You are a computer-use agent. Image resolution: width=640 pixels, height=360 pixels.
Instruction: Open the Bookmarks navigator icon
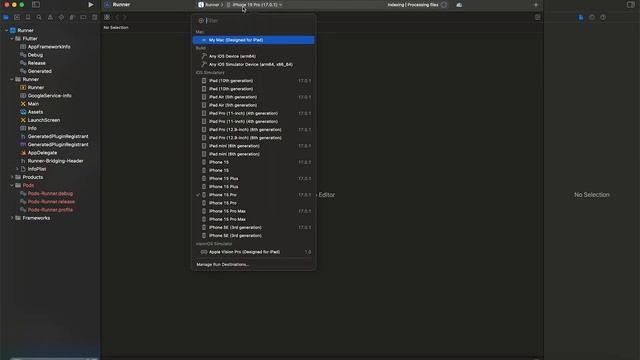click(x=28, y=18)
